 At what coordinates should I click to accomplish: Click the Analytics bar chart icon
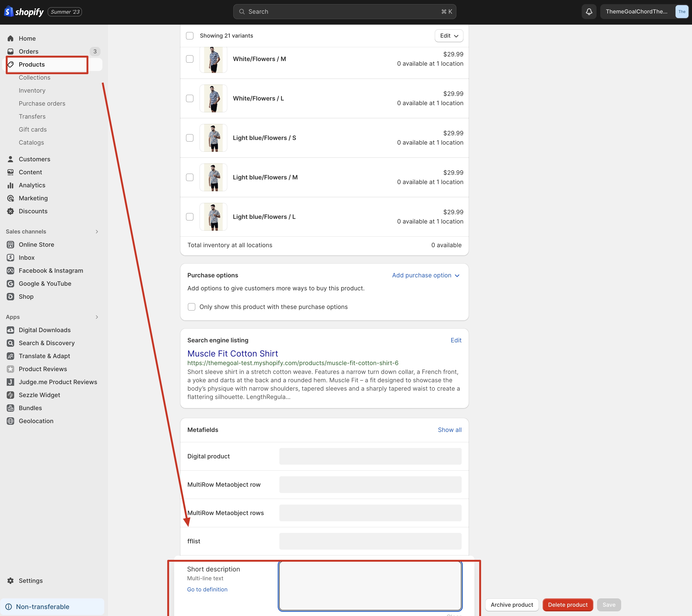click(x=10, y=185)
